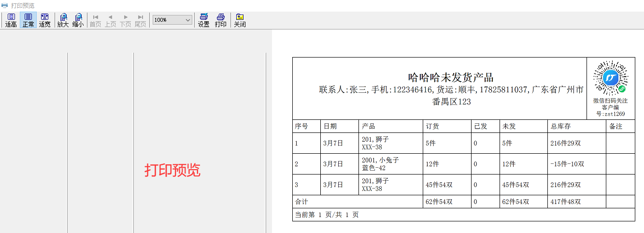Image resolution: width=644 pixels, height=233 pixels.
Task: Go to first page via 首页
Action: point(95,20)
